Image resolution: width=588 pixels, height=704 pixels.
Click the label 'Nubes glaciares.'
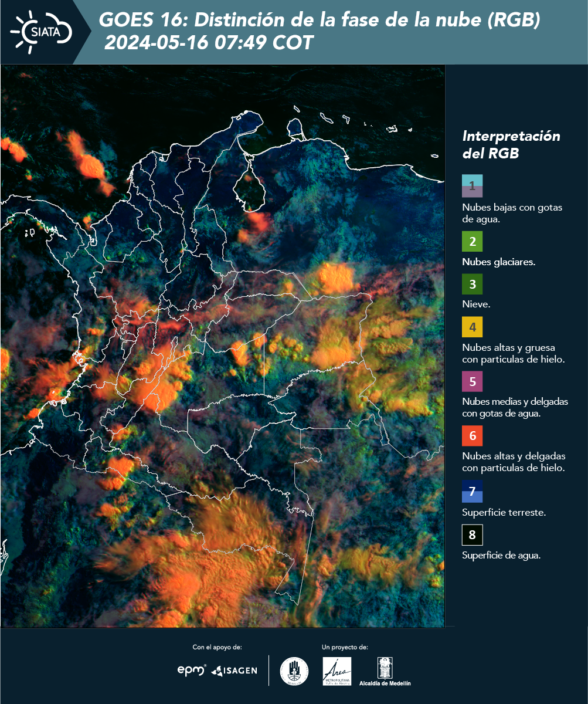[498, 262]
